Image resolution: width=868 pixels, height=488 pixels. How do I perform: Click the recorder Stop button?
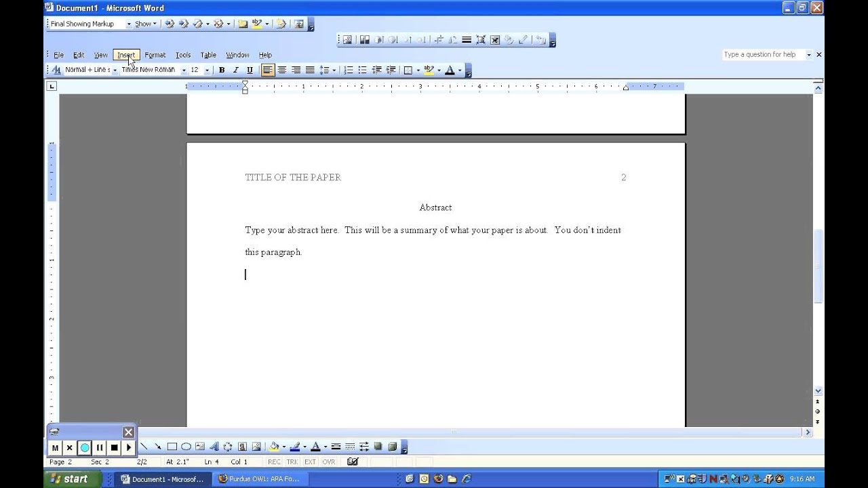[x=114, y=447]
